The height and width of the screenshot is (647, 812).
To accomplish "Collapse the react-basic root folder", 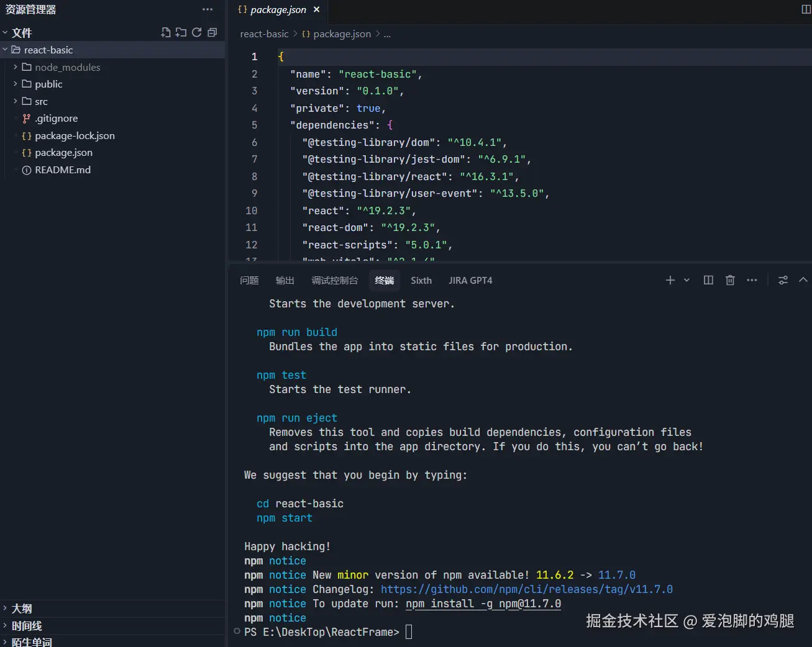I will [5, 50].
